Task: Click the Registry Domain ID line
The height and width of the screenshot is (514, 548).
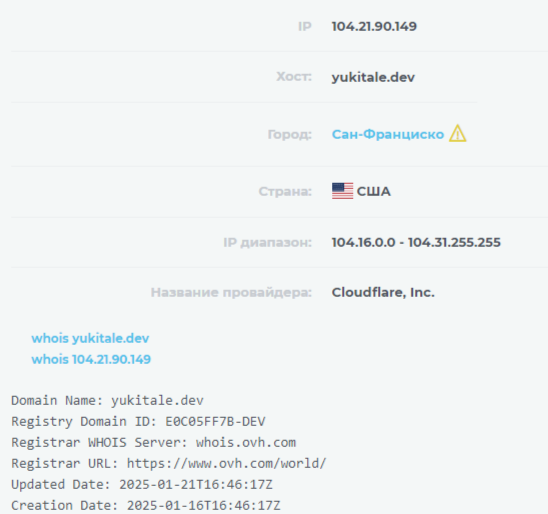Action: (138, 421)
